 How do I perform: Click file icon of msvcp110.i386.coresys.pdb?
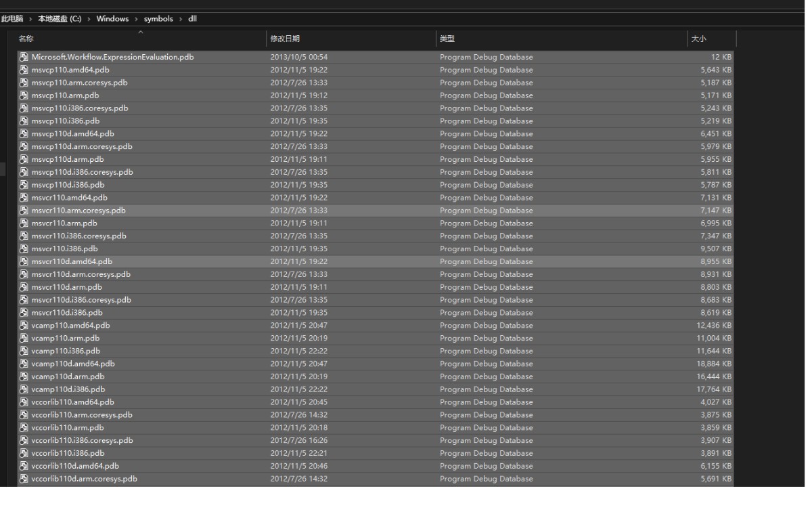click(24, 108)
